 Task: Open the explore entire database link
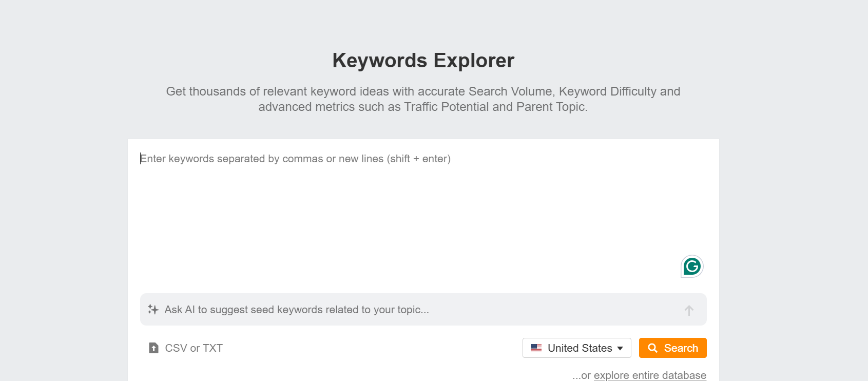[650, 375]
